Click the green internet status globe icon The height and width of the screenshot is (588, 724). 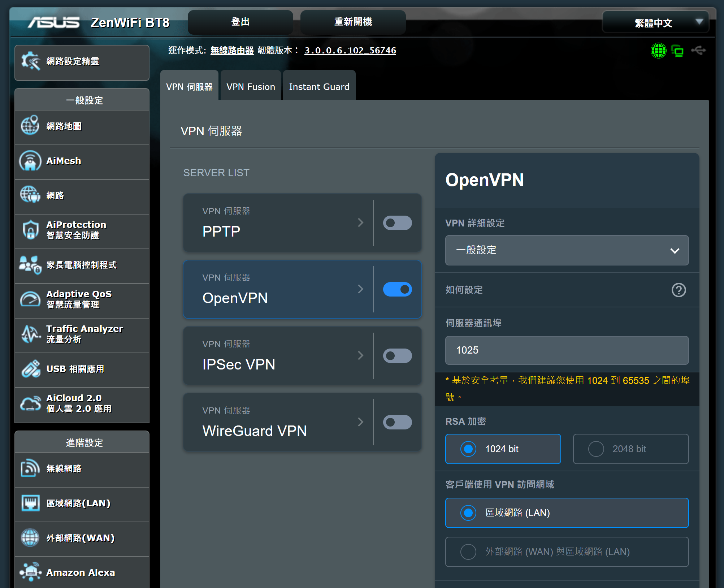(x=658, y=51)
